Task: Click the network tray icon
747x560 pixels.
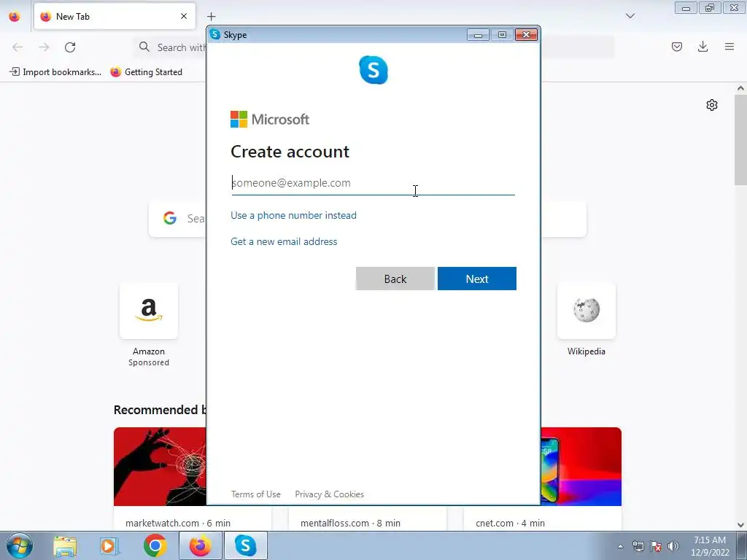Action: pos(638,546)
